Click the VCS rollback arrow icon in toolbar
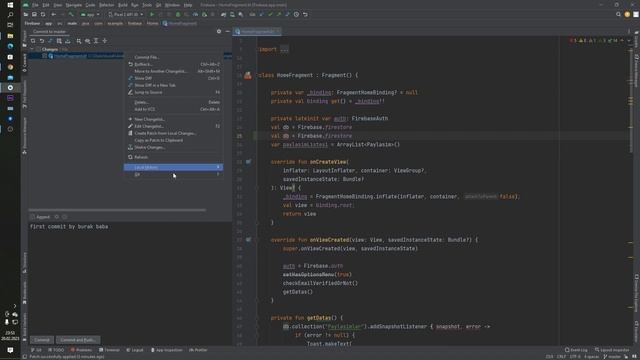Viewport: 640px width, 360px height. click(x=305, y=14)
